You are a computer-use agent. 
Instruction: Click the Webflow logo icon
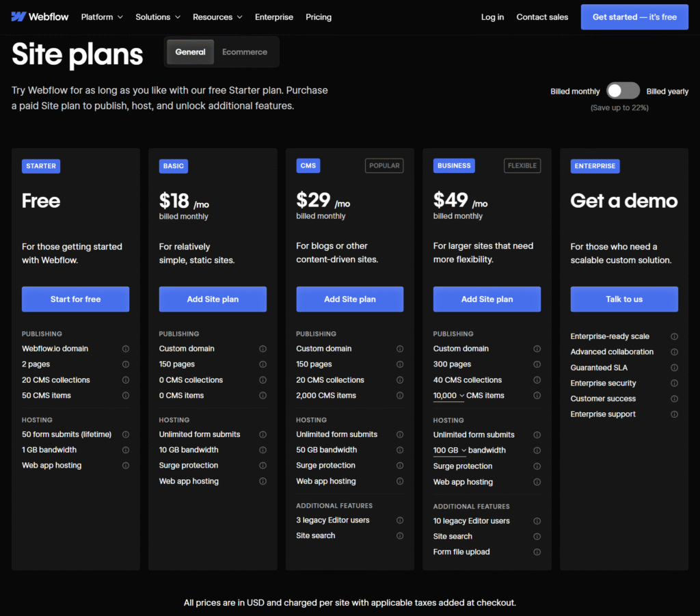click(x=18, y=17)
